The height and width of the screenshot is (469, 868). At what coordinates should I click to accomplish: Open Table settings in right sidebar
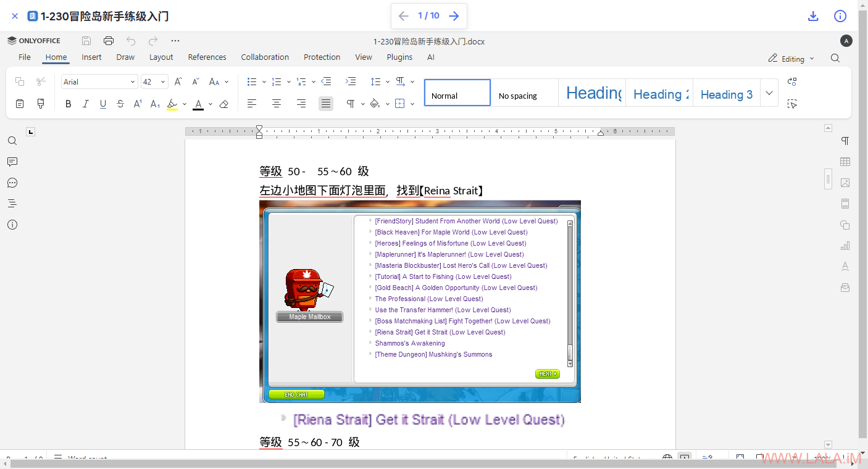point(845,162)
